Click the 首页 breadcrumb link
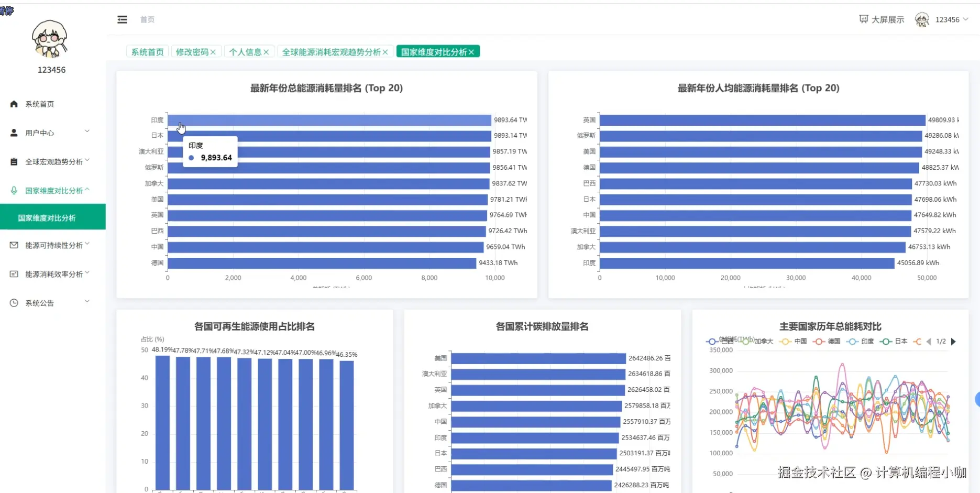This screenshot has height=493, width=980. (x=147, y=19)
